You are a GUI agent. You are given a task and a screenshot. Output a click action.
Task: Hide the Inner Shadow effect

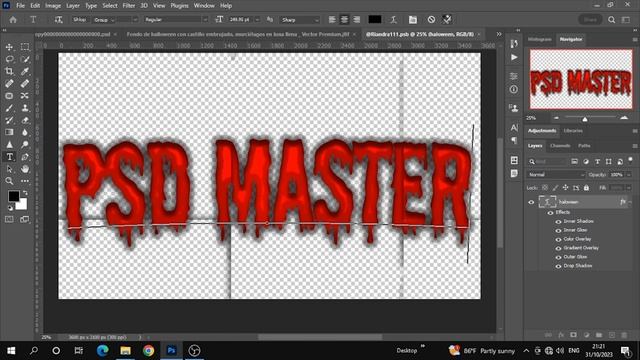pyautogui.click(x=558, y=222)
